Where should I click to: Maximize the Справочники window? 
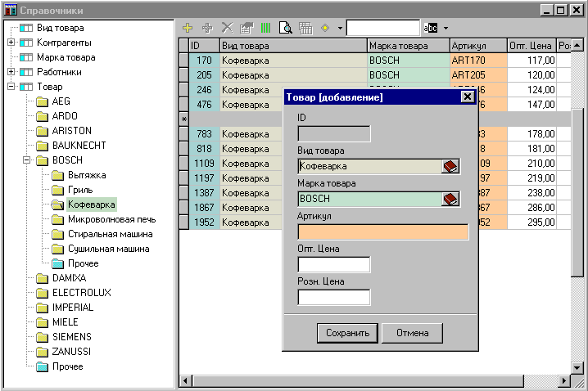pos(561,10)
